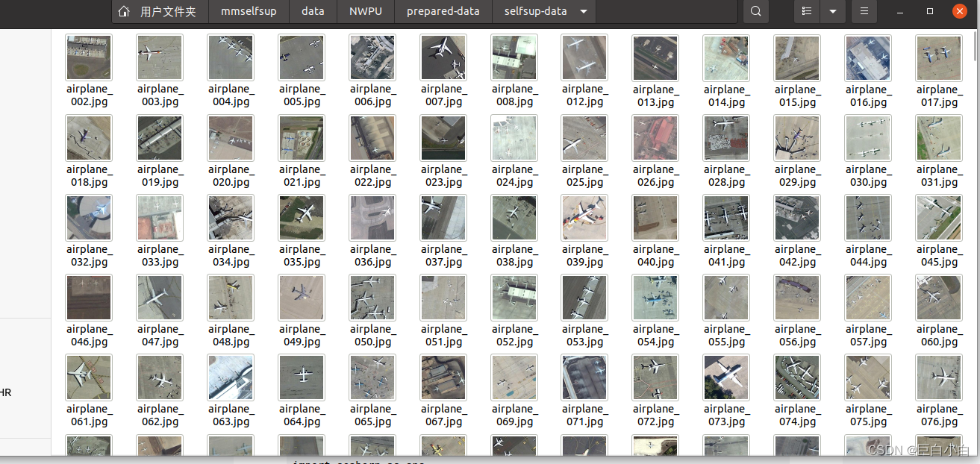980x464 pixels.
Task: Select the airplane_029.jpg thumbnail
Action: (x=797, y=137)
